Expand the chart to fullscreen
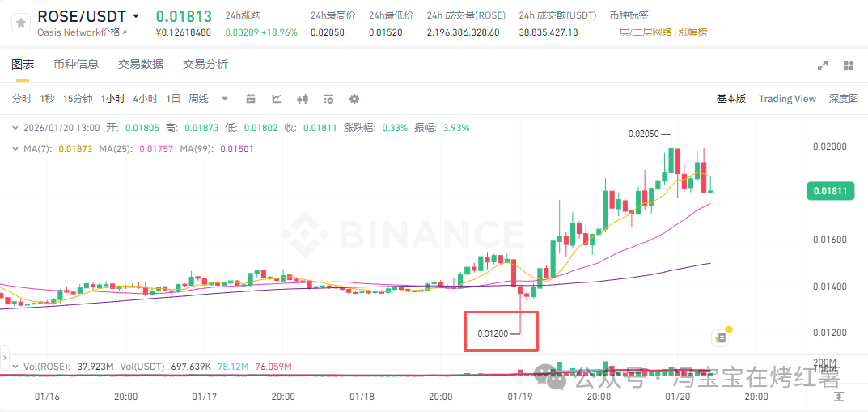The width and height of the screenshot is (868, 412). coord(823,66)
